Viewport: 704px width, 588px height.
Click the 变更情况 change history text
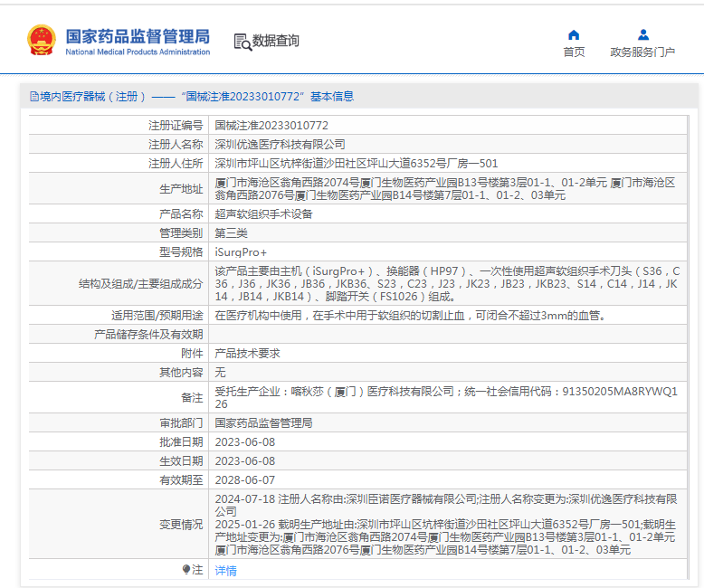point(446,525)
